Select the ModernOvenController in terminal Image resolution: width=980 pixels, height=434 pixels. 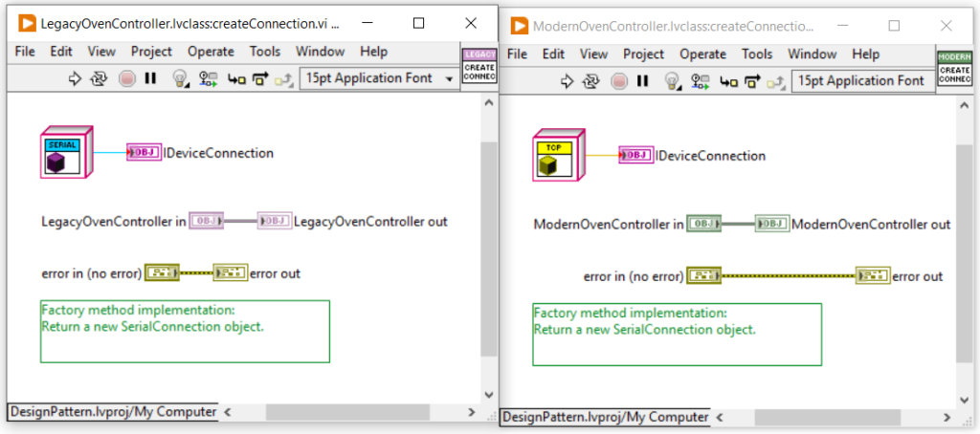703,224
